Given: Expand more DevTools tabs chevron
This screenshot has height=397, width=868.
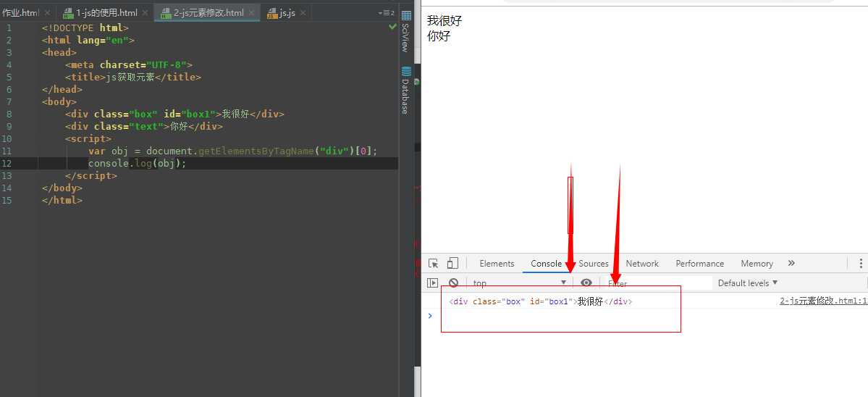Looking at the screenshot, I should pos(791,264).
